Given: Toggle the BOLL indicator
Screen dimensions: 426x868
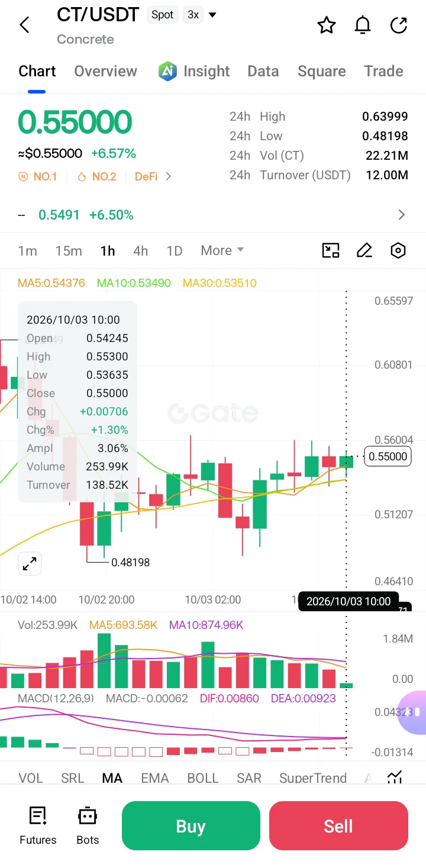Looking at the screenshot, I should click(x=203, y=778).
